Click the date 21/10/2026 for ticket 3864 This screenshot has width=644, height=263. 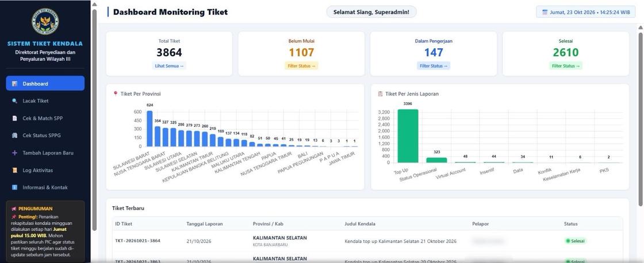tap(199, 241)
